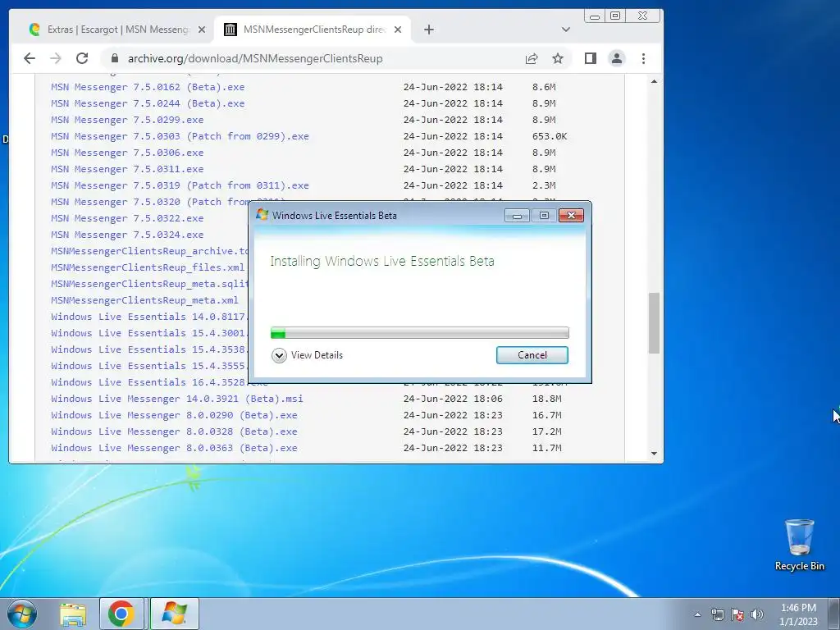
Task: Click the Chrome taskbar icon
Action: tap(121, 614)
